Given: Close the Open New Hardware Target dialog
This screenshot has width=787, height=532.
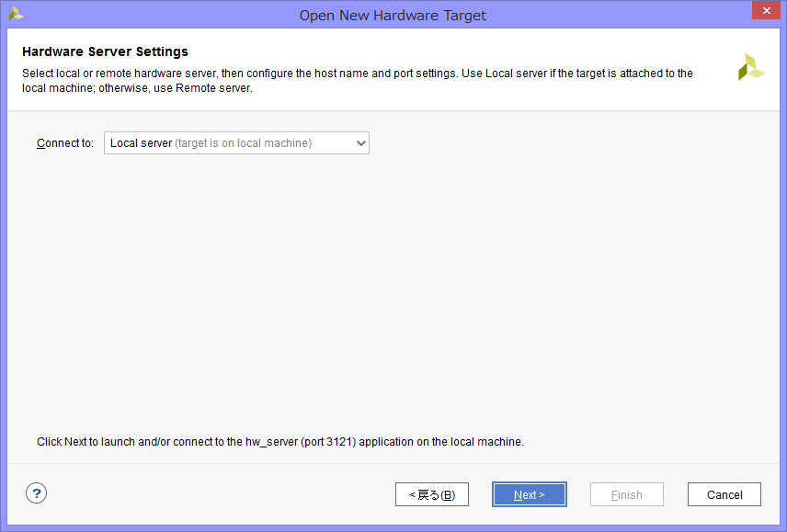Looking at the screenshot, I should tap(765, 12).
